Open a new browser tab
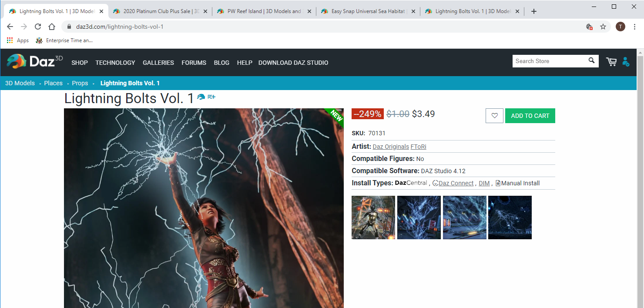644x308 pixels. pyautogui.click(x=534, y=11)
